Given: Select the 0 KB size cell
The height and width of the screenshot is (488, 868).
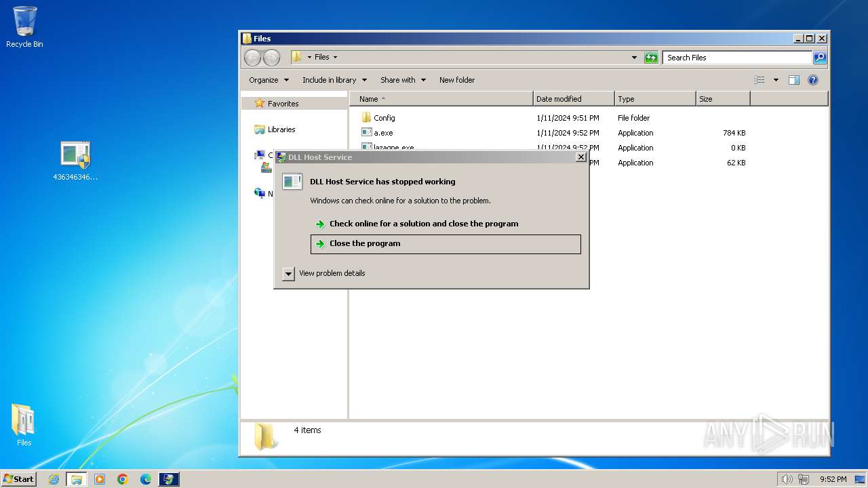Looking at the screenshot, I should (x=738, y=148).
